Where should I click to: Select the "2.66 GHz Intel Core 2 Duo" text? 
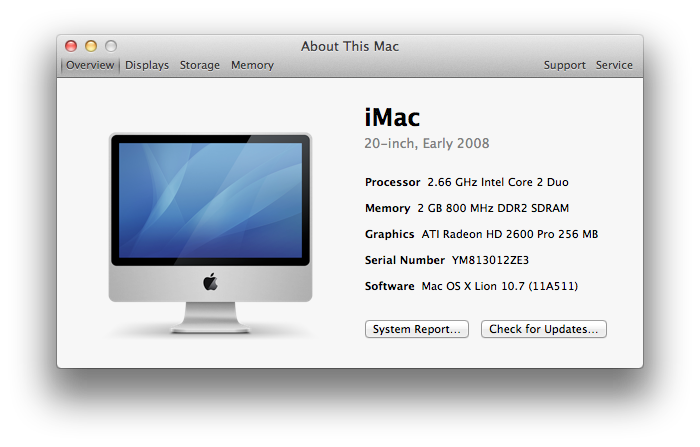(x=498, y=182)
